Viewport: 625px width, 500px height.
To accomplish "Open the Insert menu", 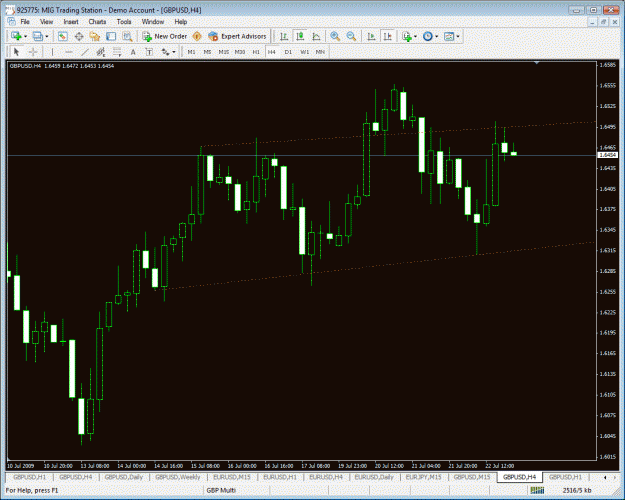I will (71, 22).
